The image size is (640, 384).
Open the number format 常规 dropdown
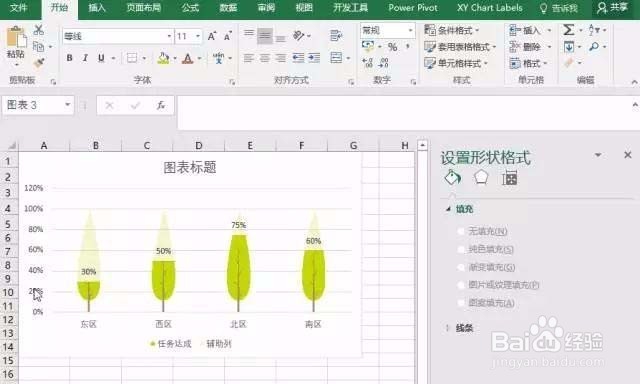click(x=410, y=30)
